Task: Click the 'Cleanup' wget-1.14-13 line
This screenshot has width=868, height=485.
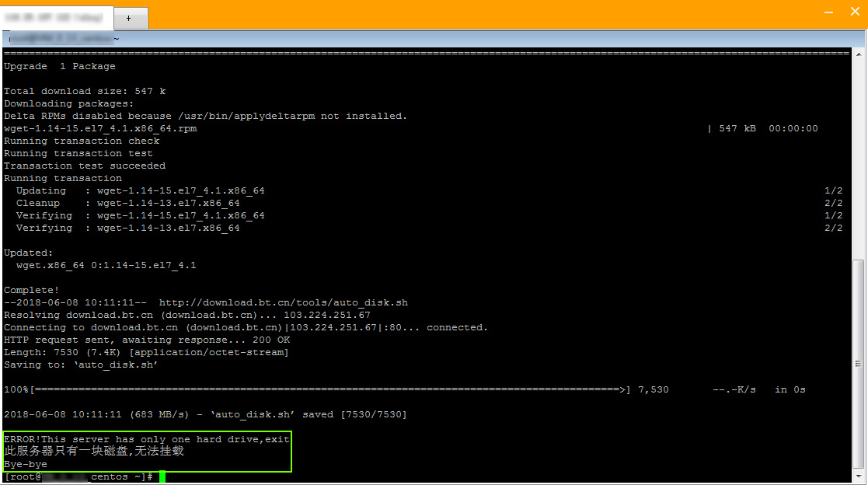Action: tap(128, 203)
